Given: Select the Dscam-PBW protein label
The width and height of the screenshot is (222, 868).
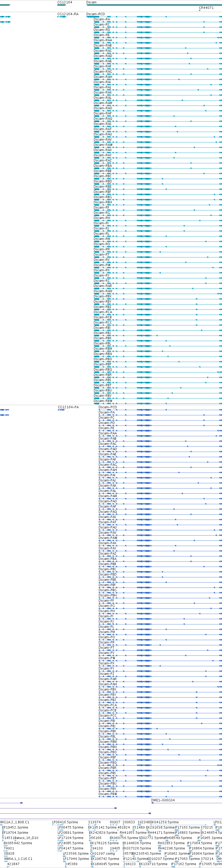Looking at the screenshot, I should pos(108,794).
